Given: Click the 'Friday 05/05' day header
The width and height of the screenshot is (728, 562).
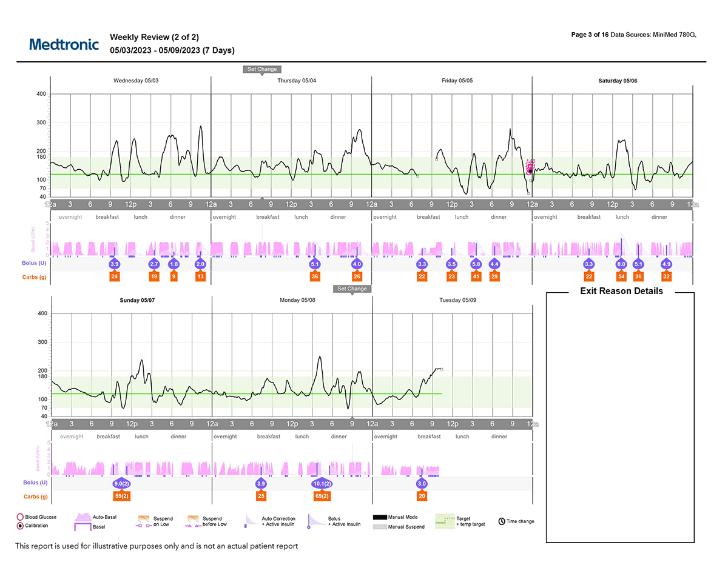Looking at the screenshot, I should pyautogui.click(x=457, y=81).
